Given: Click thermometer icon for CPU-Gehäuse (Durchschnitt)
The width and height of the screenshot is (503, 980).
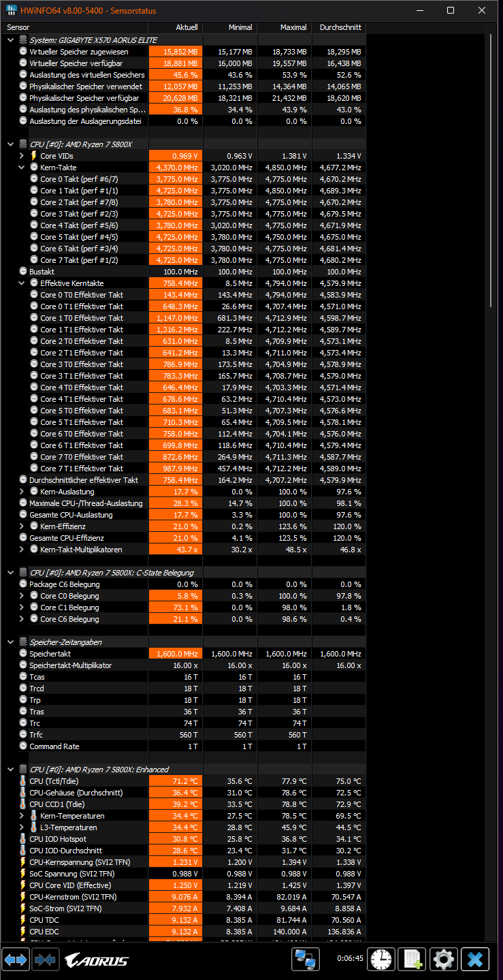Looking at the screenshot, I should (x=23, y=793).
